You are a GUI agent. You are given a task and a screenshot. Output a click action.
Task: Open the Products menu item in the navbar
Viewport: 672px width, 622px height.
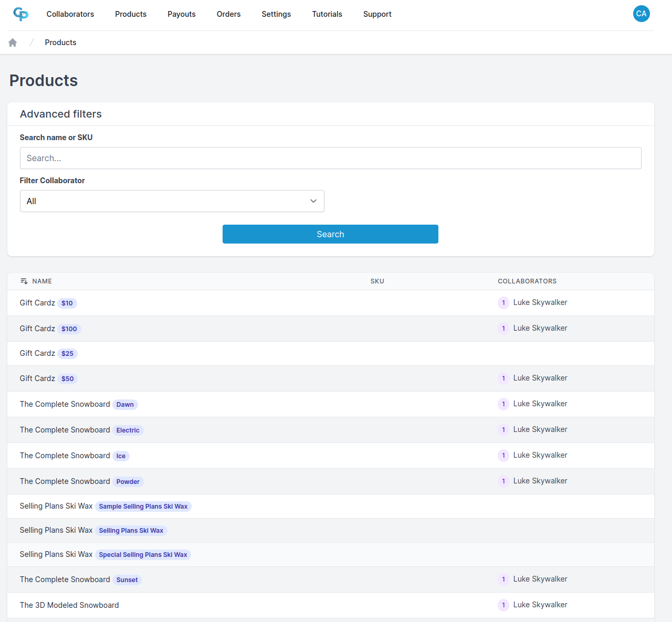point(130,14)
